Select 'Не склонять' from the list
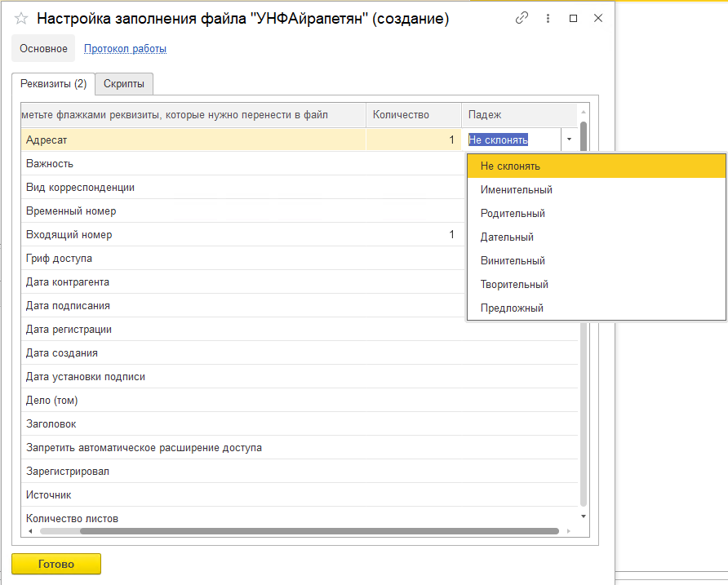This screenshot has width=728, height=585. click(x=510, y=166)
